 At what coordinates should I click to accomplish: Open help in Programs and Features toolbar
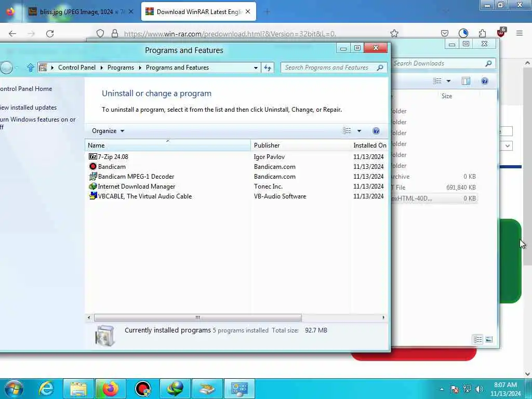[376, 131]
